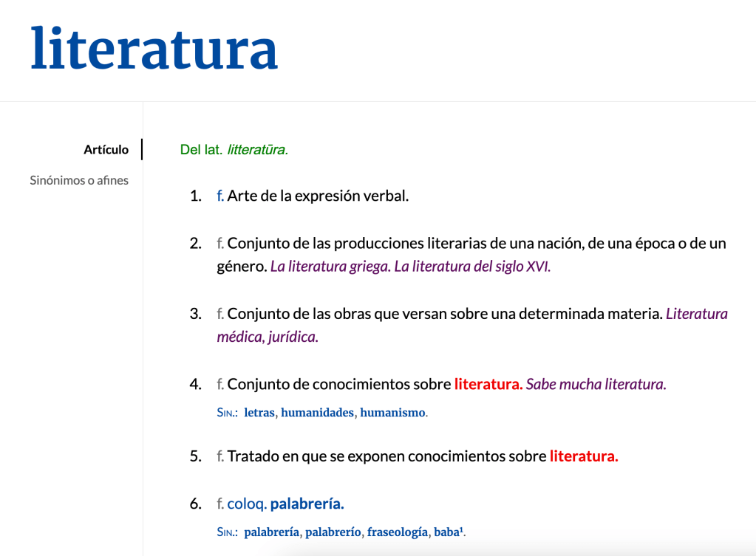The image size is (756, 556).
Task: Click the example La literatura griega
Action: [x=330, y=267]
